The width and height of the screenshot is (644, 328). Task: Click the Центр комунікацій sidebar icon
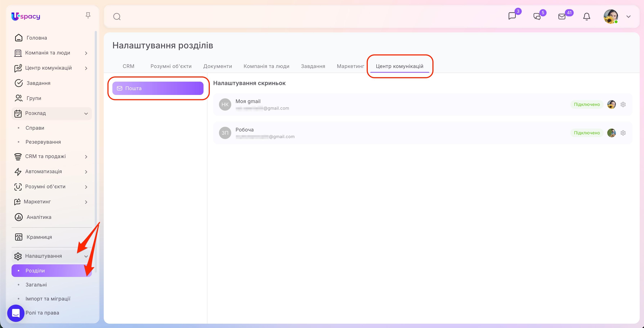pos(18,68)
